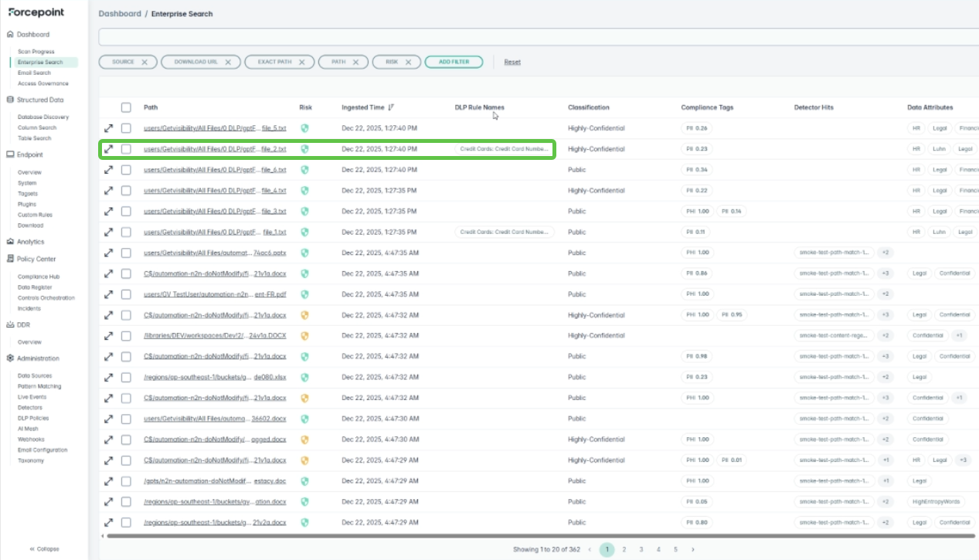Collapse the left sidebar
The width and height of the screenshot is (979, 560).
pyautogui.click(x=44, y=549)
